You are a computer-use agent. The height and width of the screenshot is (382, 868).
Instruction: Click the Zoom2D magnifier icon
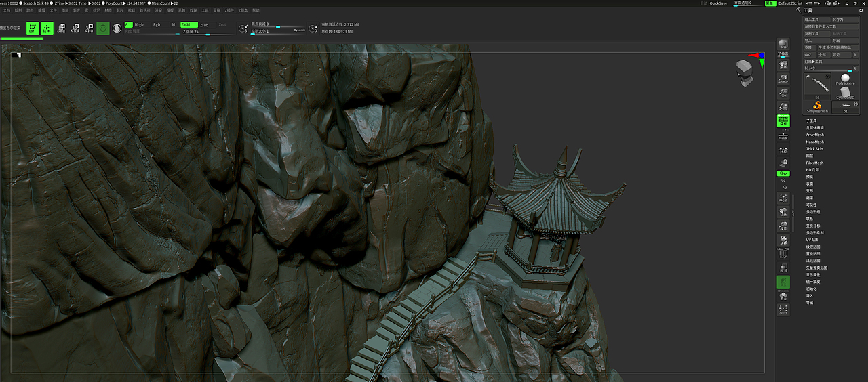coord(783,79)
